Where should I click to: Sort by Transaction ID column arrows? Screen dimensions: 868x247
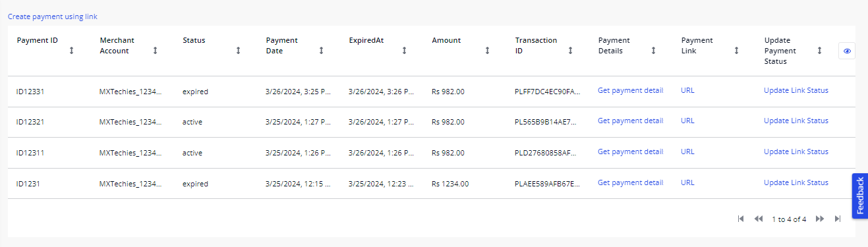(x=570, y=51)
